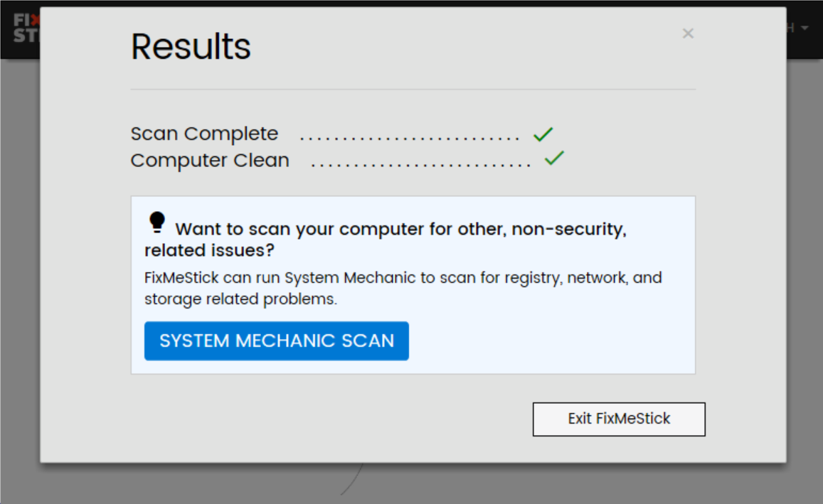Click the dotted leader after Computer Clean
Image resolution: width=823 pixels, height=504 pixels.
point(420,165)
